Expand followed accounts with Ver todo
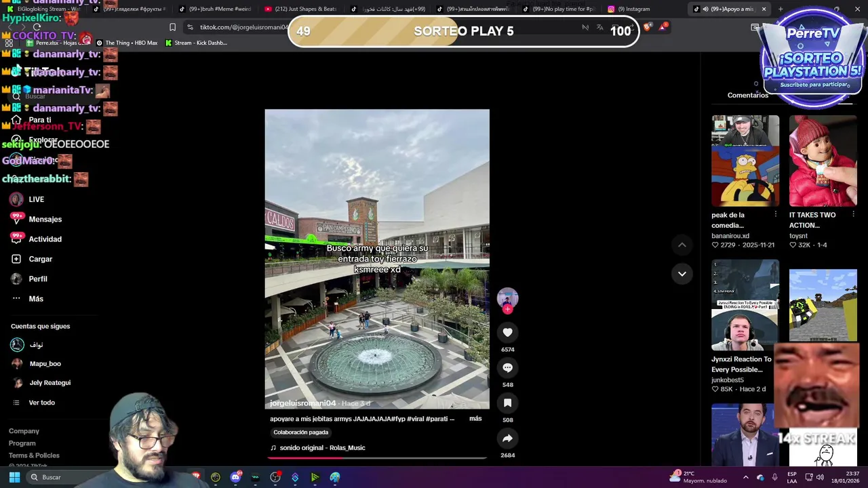This screenshot has width=868, height=488. click(x=41, y=403)
